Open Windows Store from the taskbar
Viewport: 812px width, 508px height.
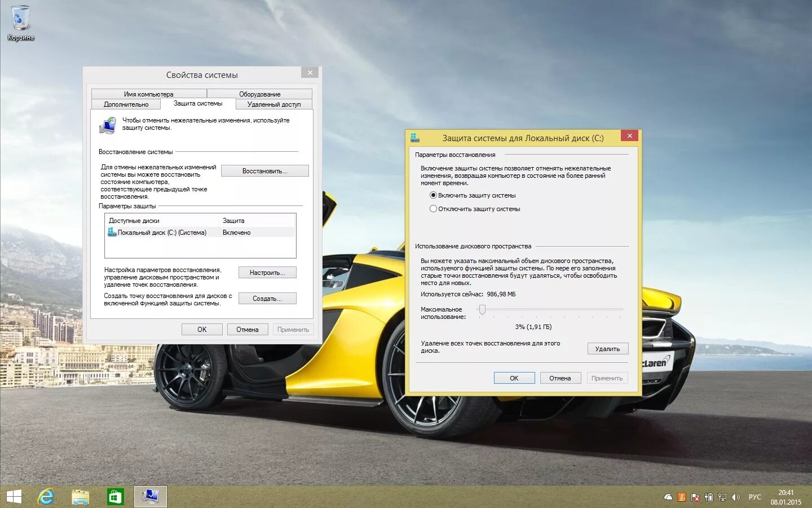pos(115,497)
